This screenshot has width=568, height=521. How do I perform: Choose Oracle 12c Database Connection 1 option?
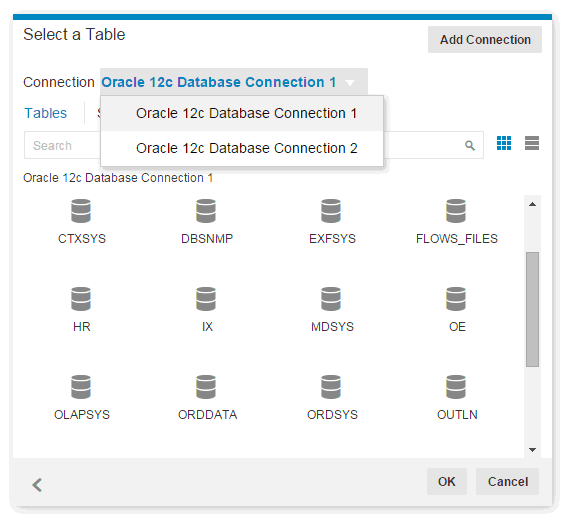pos(242,113)
